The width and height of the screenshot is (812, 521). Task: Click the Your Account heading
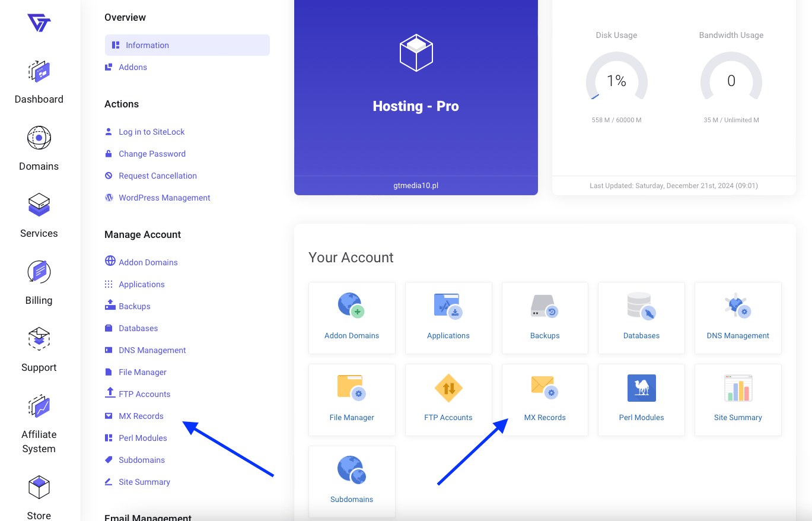click(351, 258)
